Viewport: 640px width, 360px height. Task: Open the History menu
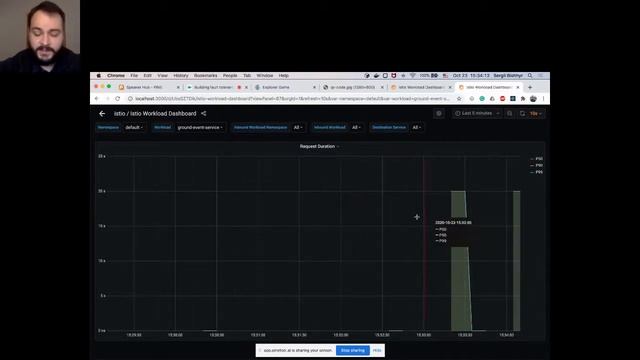click(x=181, y=76)
